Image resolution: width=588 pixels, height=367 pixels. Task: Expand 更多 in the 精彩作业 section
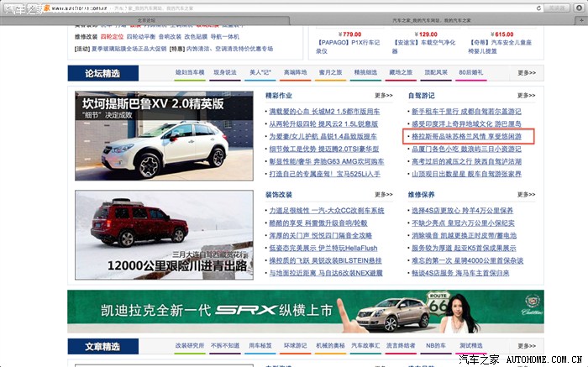coord(384,96)
